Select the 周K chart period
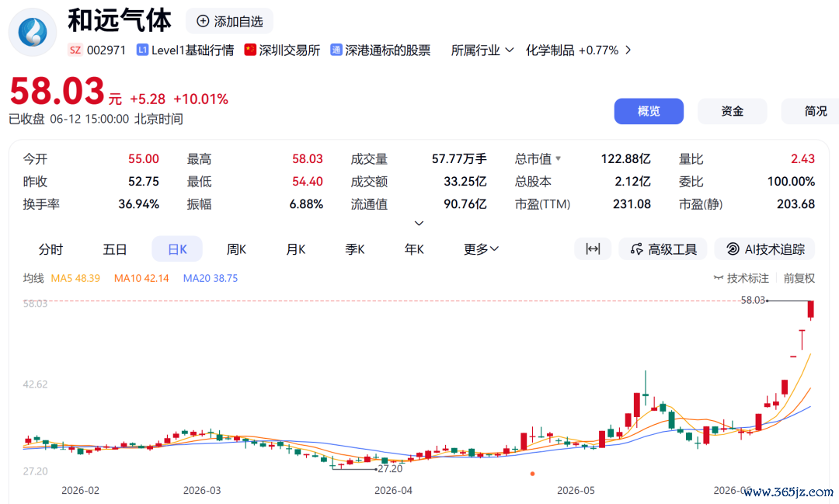Viewport: 839px width, 504px height. point(236,249)
